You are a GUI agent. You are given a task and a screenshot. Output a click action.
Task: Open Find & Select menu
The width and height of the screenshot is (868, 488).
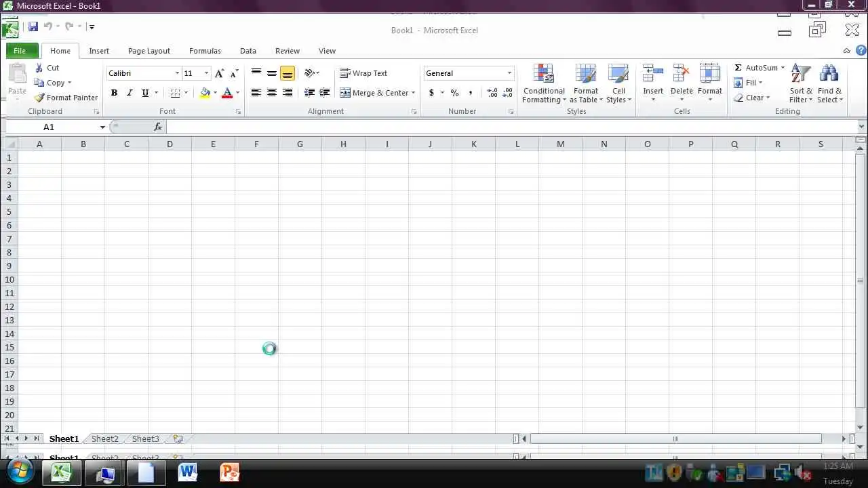tap(829, 83)
